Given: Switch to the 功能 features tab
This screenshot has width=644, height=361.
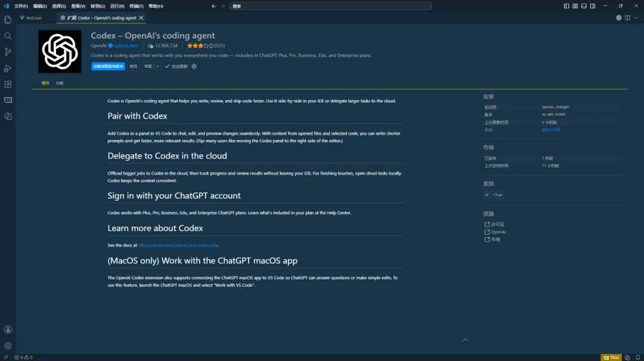Looking at the screenshot, I should 60,83.
